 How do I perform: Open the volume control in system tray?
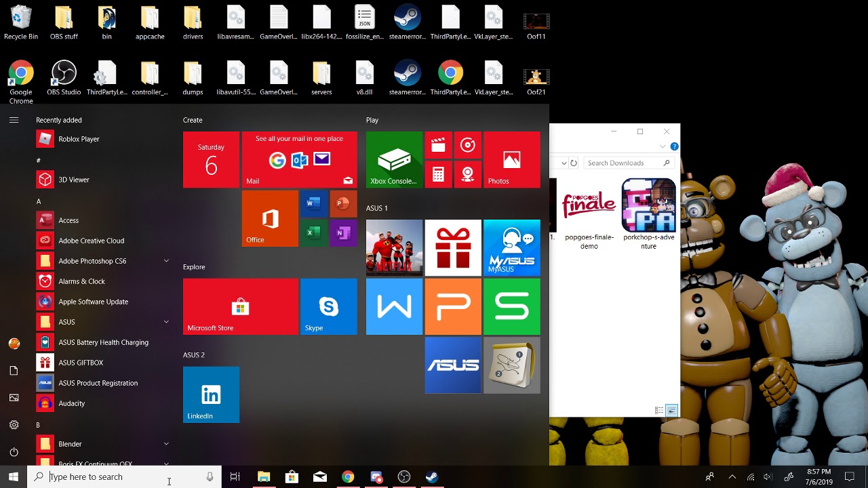tap(767, 477)
